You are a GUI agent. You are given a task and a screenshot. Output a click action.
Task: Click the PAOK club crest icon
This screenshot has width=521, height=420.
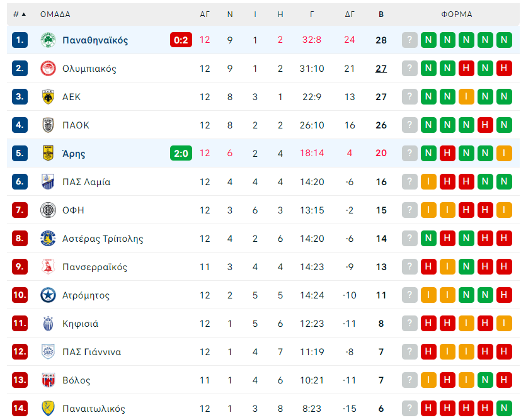point(49,125)
